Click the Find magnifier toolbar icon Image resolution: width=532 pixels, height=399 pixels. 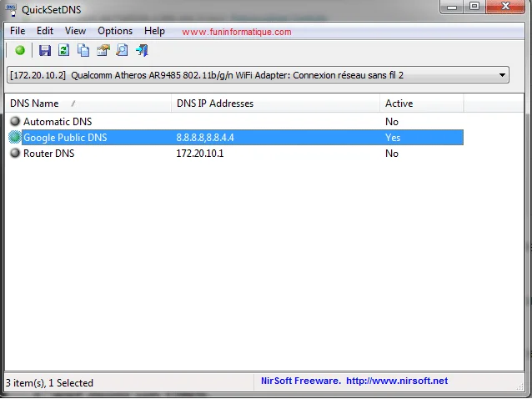tap(122, 50)
